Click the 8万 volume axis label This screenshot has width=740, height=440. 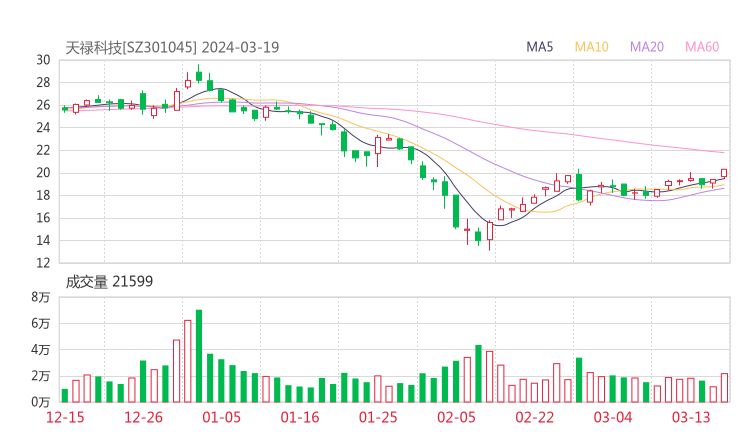click(40, 298)
